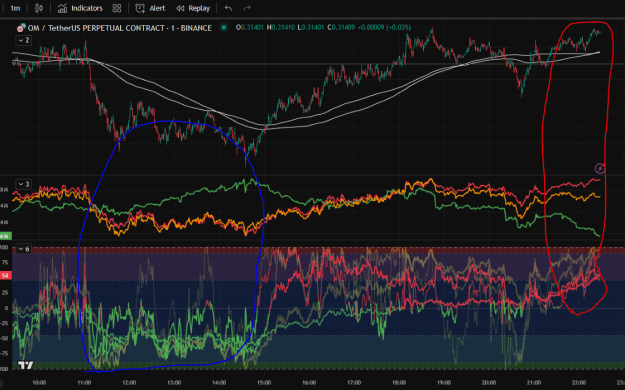Click the 15:00 time axis label
This screenshot has height=390, width=625.
click(x=264, y=383)
